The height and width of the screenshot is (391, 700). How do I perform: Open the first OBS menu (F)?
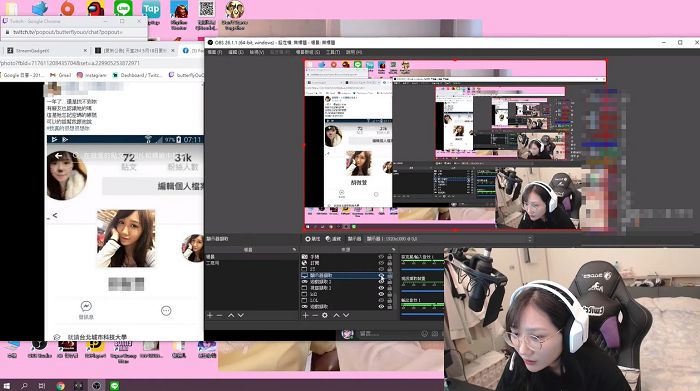[215, 52]
